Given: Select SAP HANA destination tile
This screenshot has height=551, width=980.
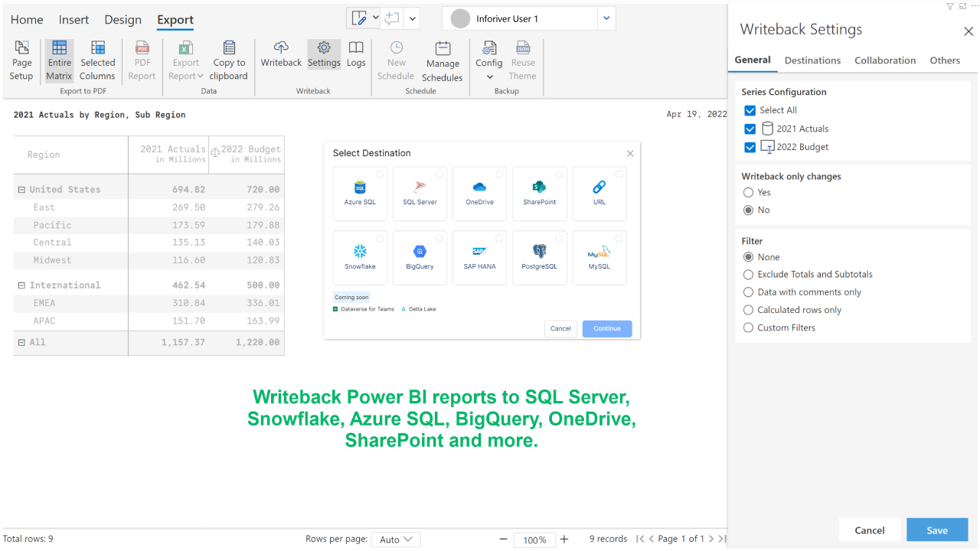Looking at the screenshot, I should point(479,258).
